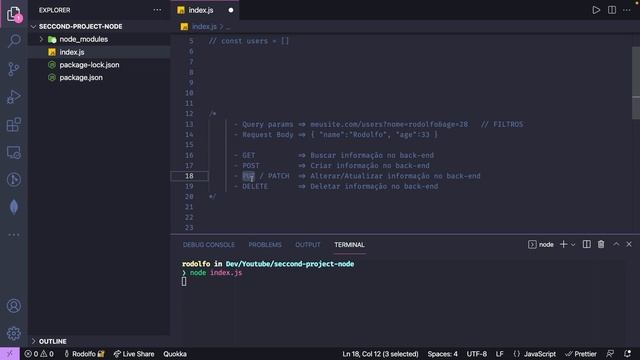Open the remote window indicator in the status bar

(10, 353)
